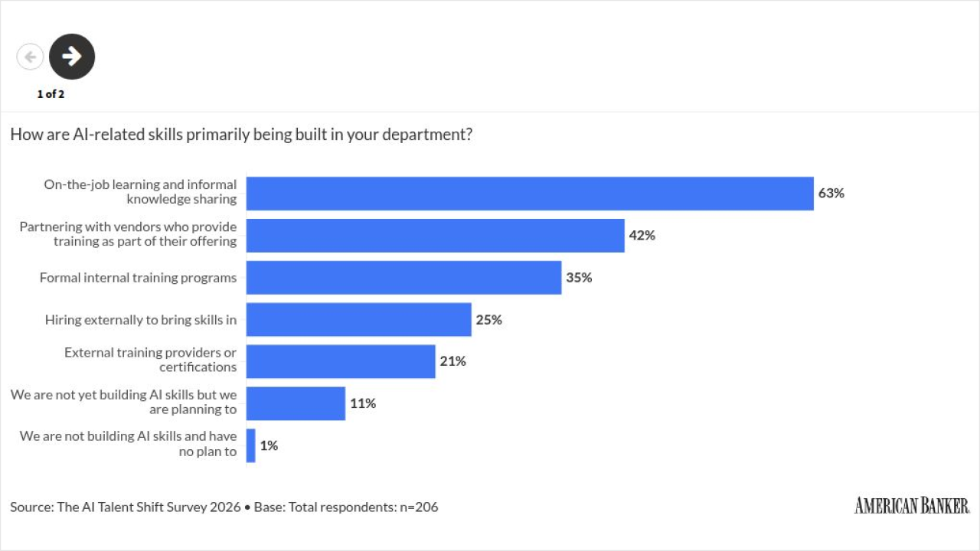Select the 11% planning to build bar

point(296,403)
